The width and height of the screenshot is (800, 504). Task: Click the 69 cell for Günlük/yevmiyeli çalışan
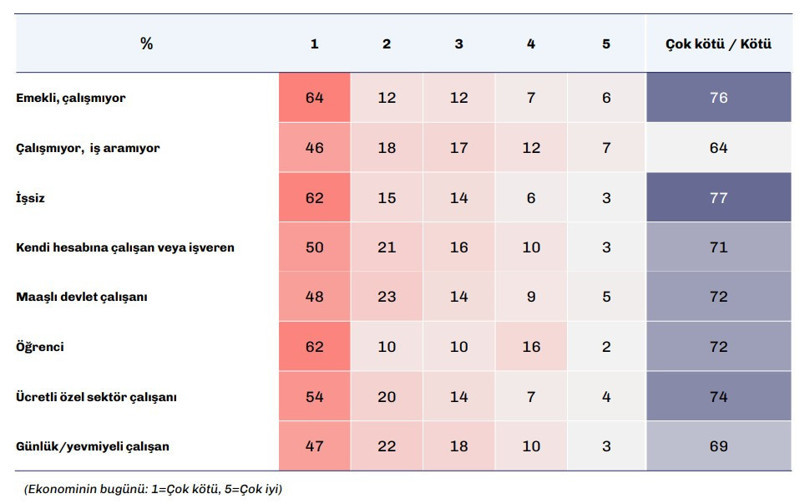coord(717,446)
